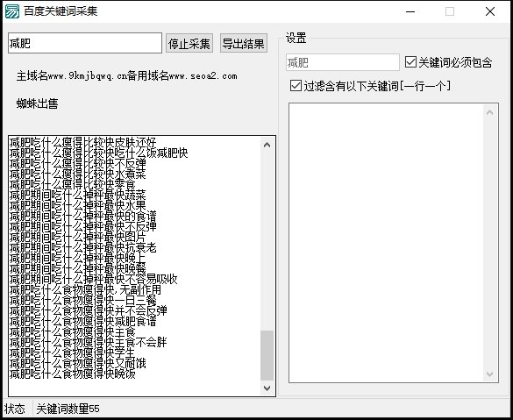This screenshot has width=513, height=420.
Task: Click the results list scroll up arrow
Action: tap(267, 145)
